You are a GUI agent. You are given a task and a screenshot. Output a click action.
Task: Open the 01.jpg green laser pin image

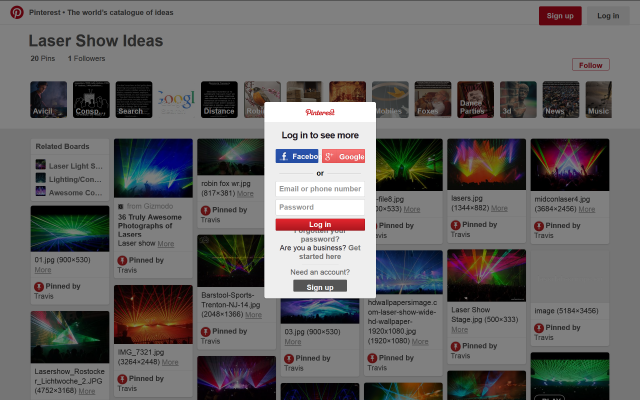(70, 229)
